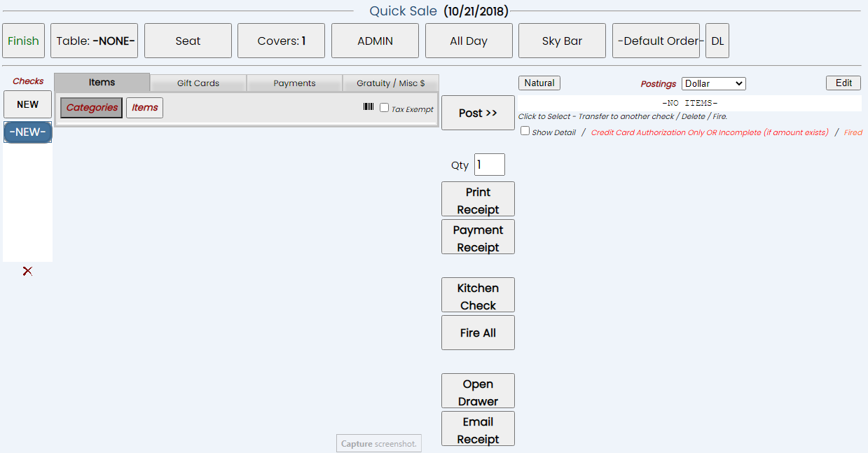Open the Table selection button

coord(94,41)
